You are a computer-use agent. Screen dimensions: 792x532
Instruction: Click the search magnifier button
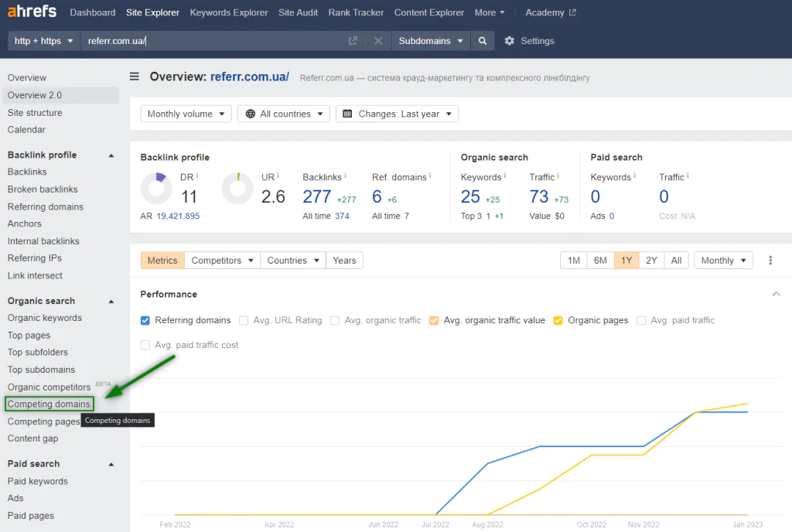tap(483, 41)
